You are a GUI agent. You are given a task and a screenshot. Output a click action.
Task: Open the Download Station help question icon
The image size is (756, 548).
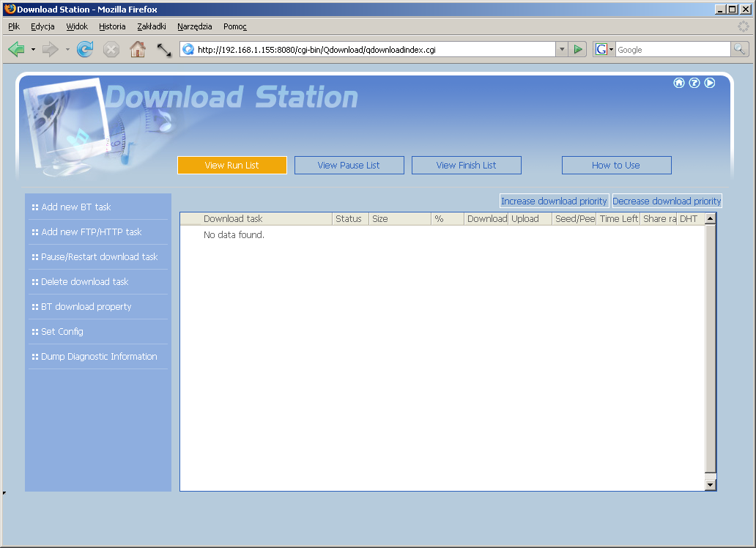694,83
